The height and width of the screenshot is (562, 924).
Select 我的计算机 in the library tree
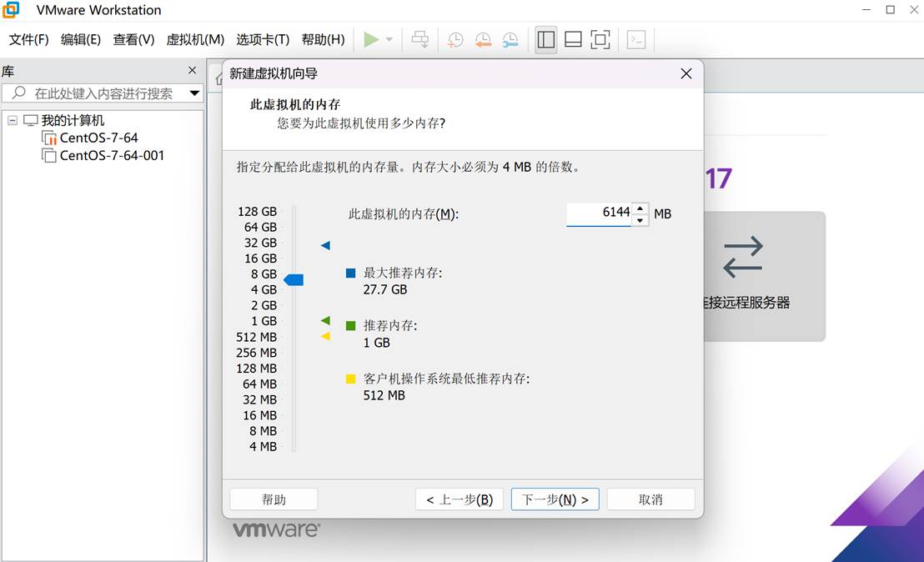(x=73, y=120)
